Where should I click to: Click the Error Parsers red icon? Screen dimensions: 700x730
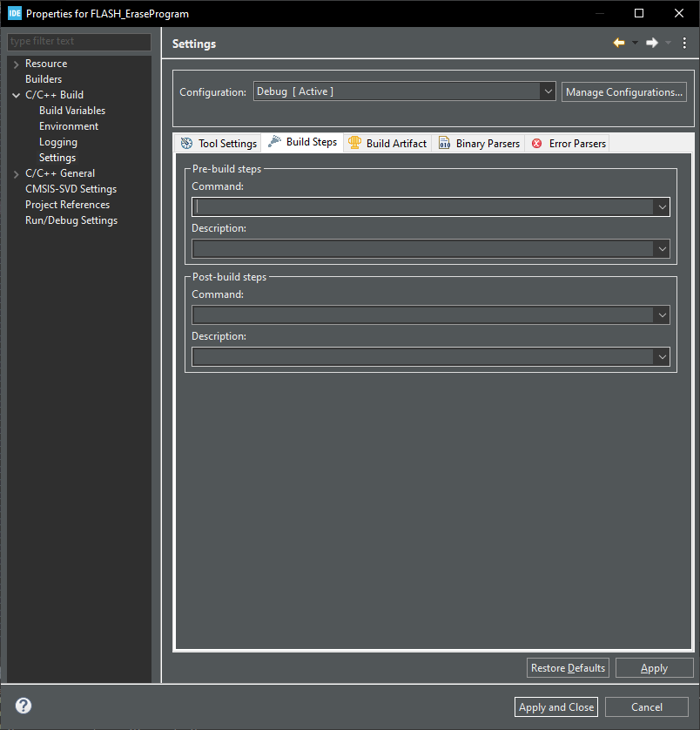click(x=536, y=144)
